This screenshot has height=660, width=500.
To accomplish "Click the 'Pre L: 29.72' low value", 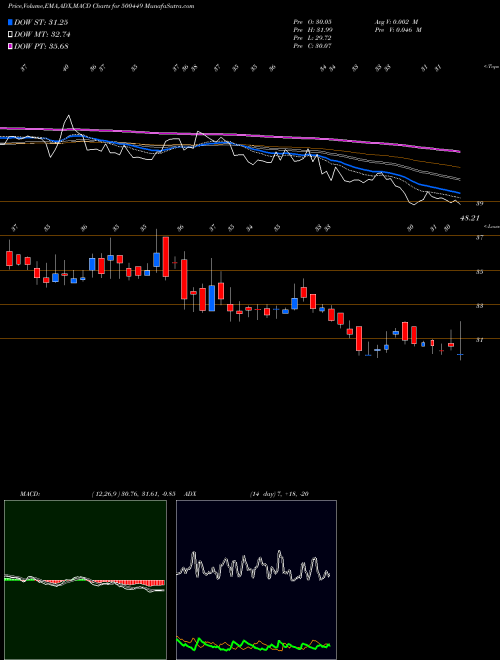I will (312, 38).
